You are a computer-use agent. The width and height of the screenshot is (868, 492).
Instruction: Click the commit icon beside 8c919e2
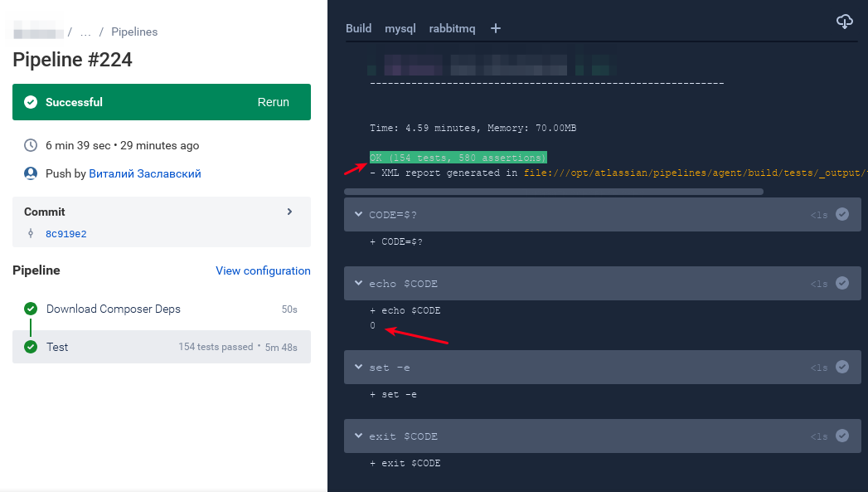coord(31,234)
